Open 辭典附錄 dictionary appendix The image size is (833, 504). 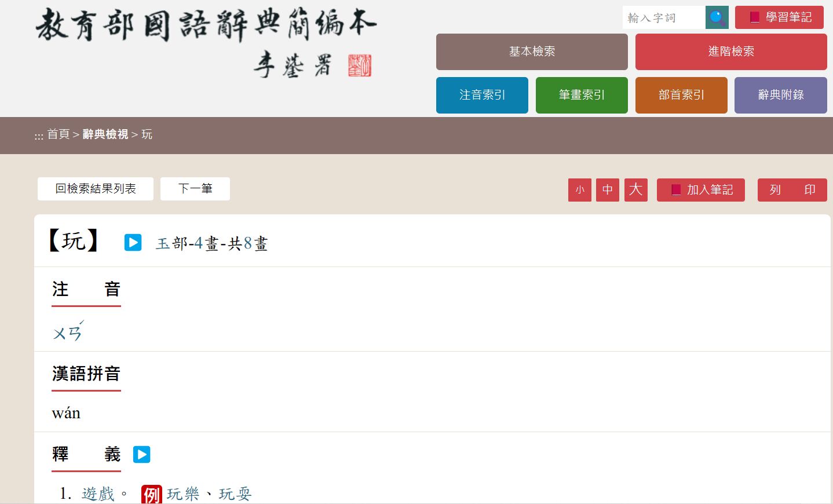pos(780,95)
